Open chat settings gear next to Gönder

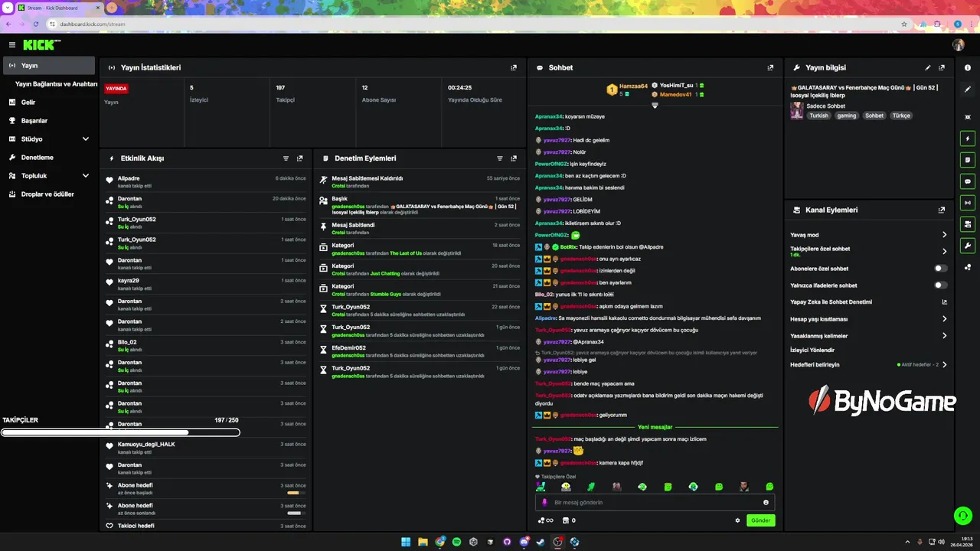click(x=737, y=520)
